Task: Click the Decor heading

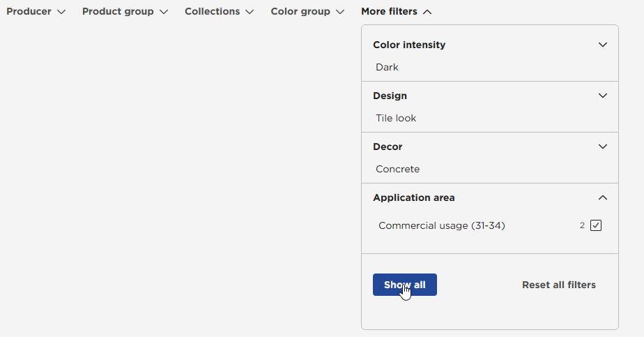Action: point(388,147)
